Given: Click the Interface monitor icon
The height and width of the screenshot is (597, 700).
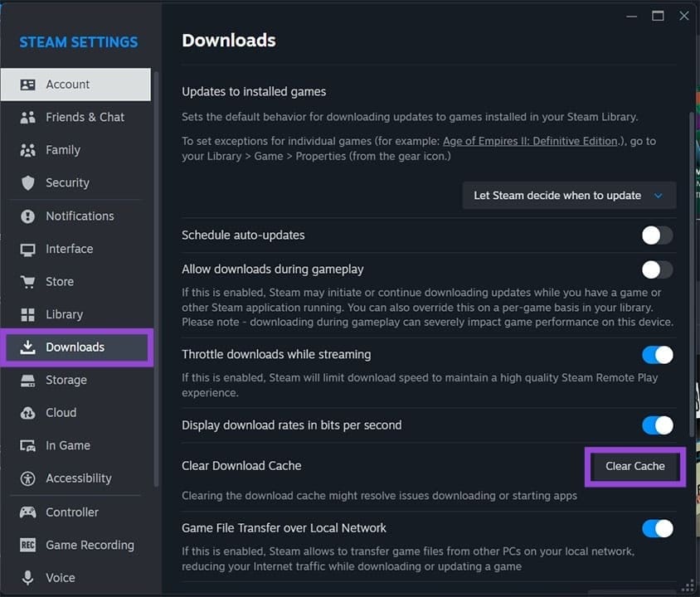Looking at the screenshot, I should [x=27, y=250].
